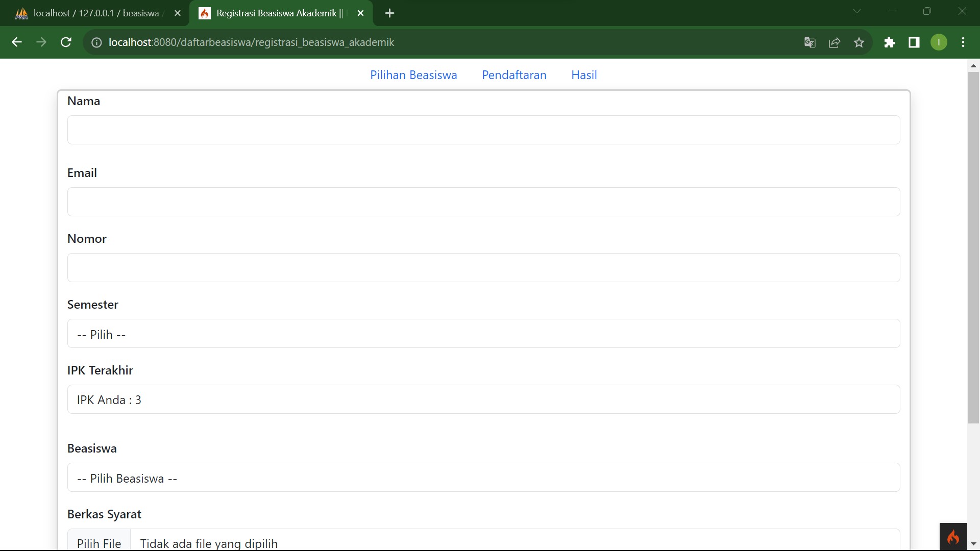Open the Extensions puzzle icon
Image resolution: width=980 pixels, height=551 pixels.
click(890, 42)
